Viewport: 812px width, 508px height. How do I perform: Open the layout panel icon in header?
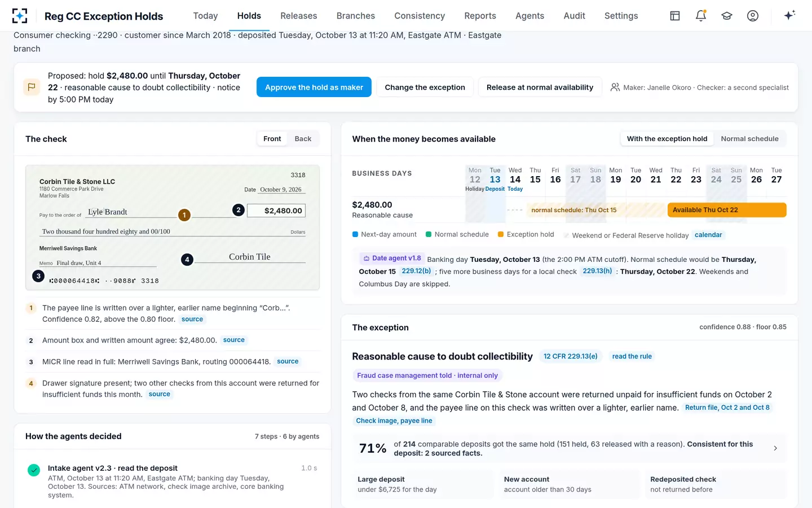(675, 16)
